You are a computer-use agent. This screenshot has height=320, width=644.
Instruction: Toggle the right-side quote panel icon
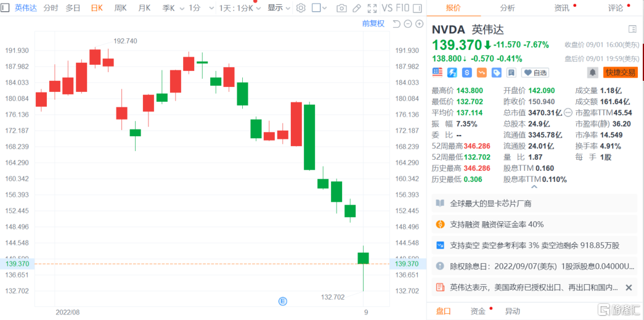click(x=417, y=8)
